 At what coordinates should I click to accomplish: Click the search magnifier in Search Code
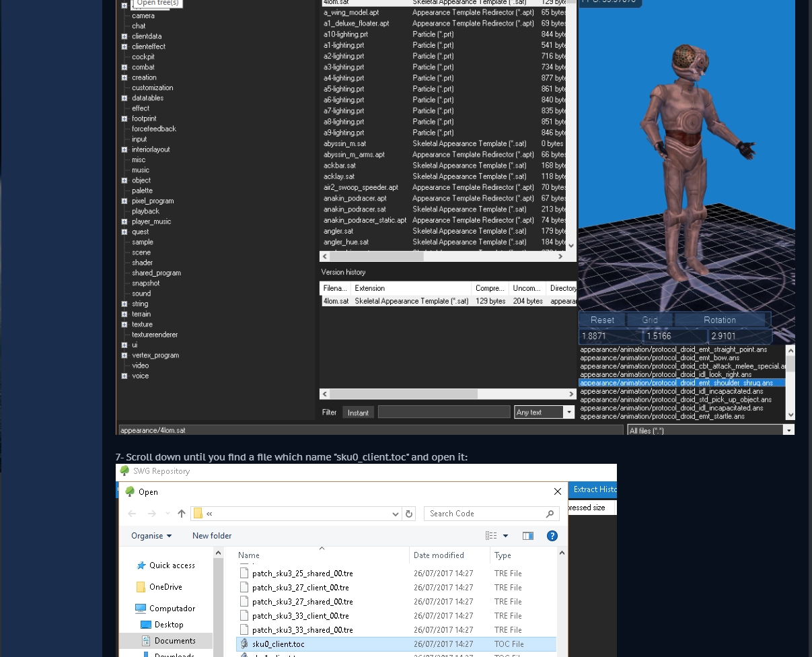(550, 514)
